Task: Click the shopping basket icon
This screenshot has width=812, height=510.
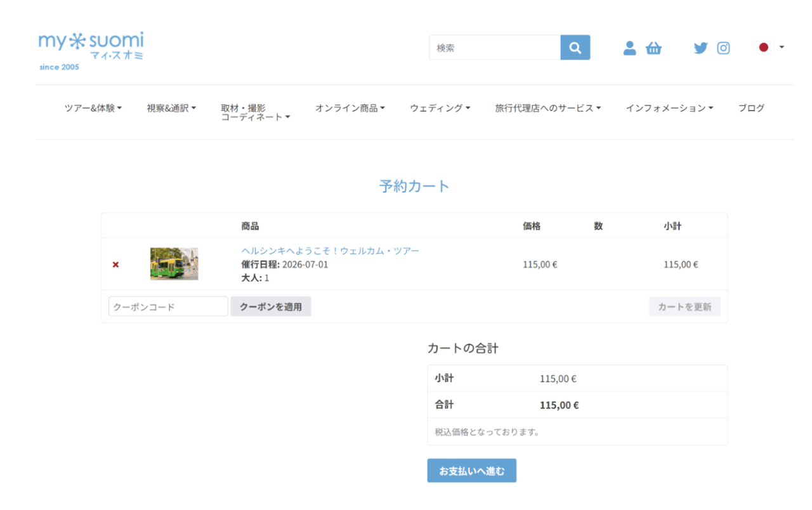Action: tap(654, 47)
